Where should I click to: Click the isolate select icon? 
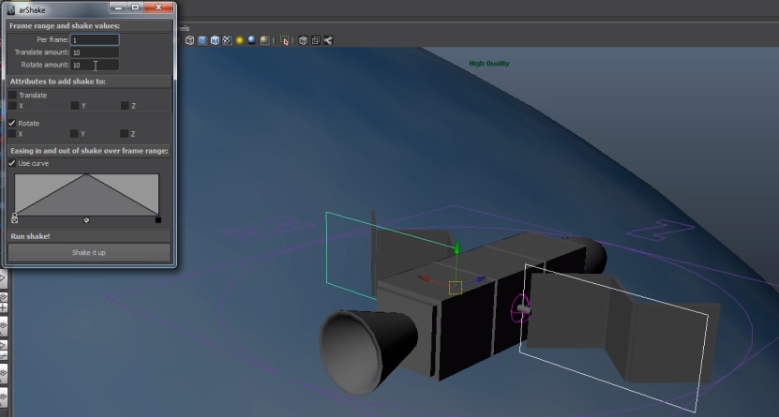point(285,41)
